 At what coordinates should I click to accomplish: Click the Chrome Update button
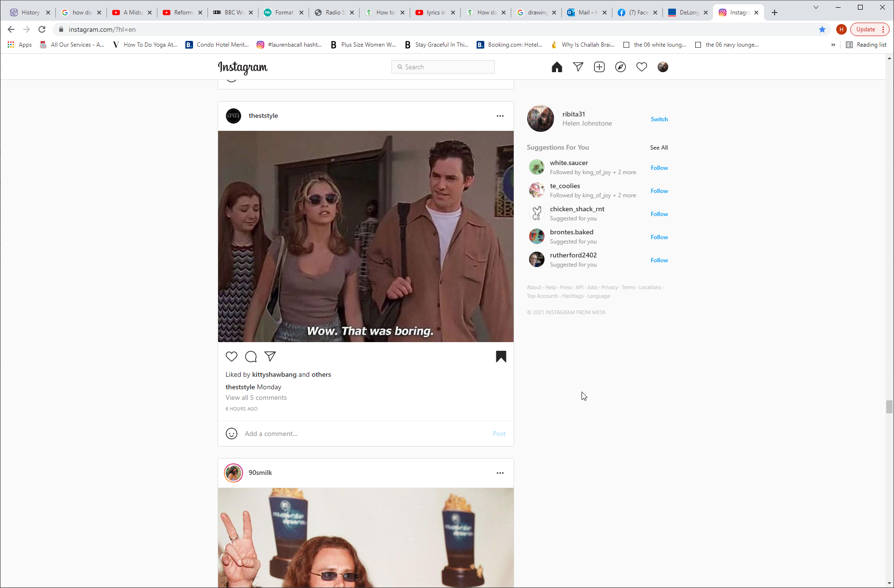point(866,29)
